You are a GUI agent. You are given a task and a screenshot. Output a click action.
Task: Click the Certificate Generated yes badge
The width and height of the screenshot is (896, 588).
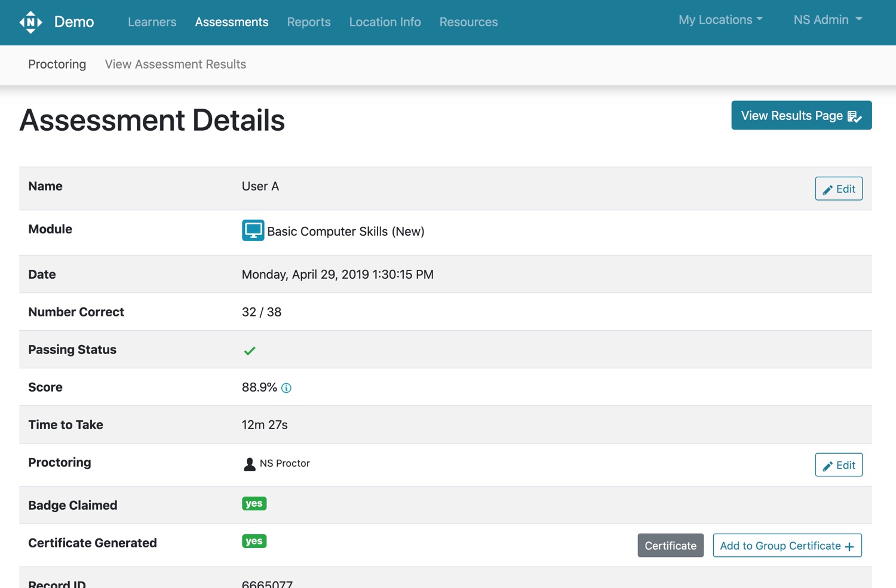tap(254, 541)
